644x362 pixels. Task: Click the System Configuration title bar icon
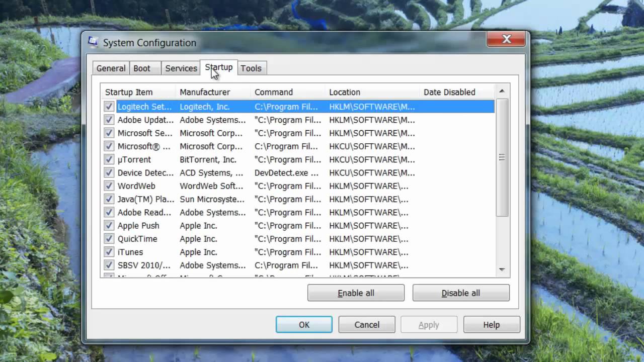[93, 42]
